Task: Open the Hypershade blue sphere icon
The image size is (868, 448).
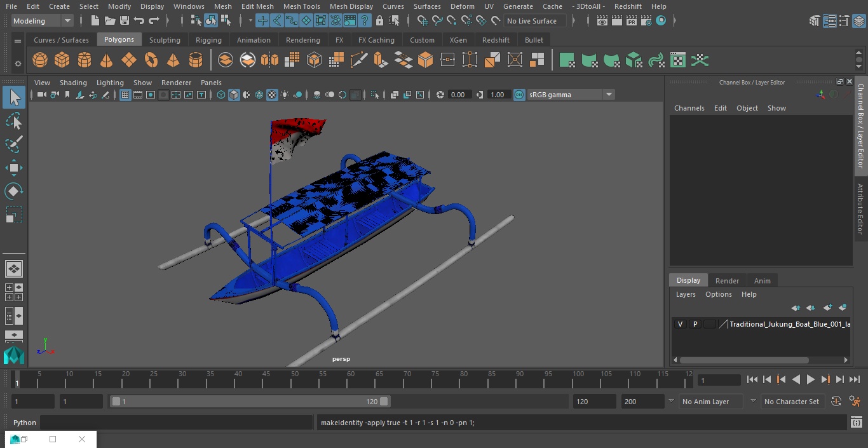Action: [661, 21]
